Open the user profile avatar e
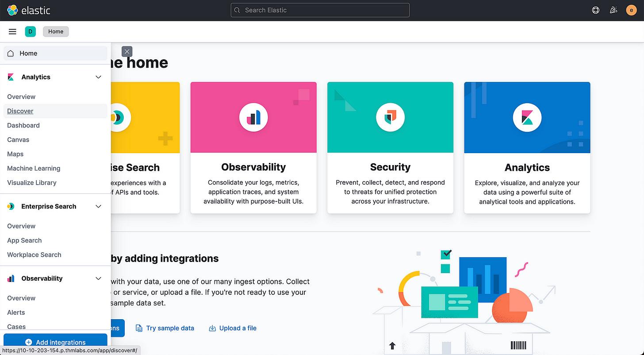The width and height of the screenshot is (644, 355). (x=631, y=10)
